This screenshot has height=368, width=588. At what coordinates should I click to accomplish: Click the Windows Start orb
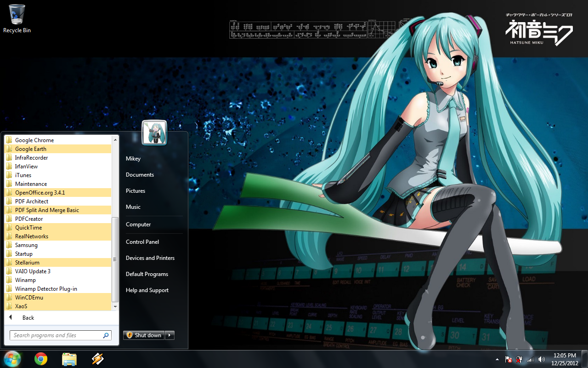coord(12,359)
